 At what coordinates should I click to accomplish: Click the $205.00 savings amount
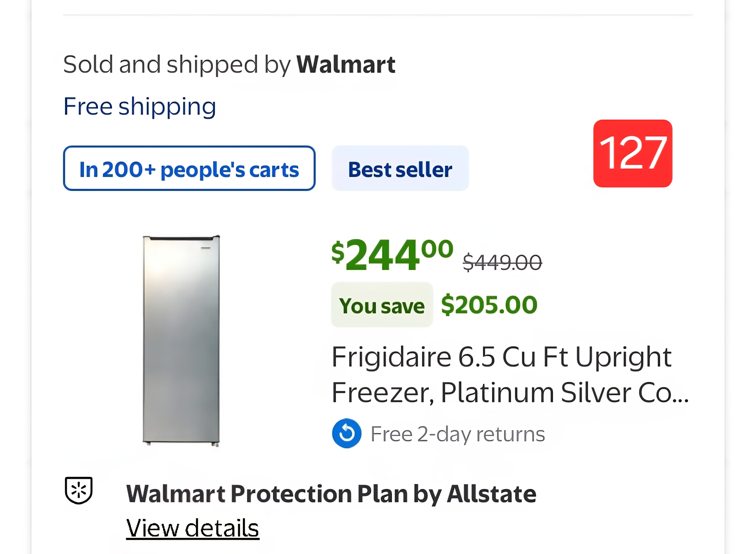[489, 305]
